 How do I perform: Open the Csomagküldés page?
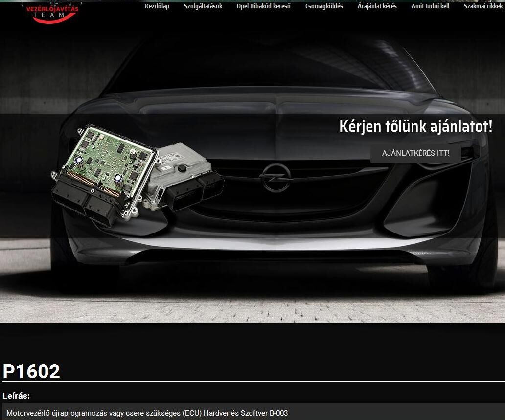pos(324,6)
